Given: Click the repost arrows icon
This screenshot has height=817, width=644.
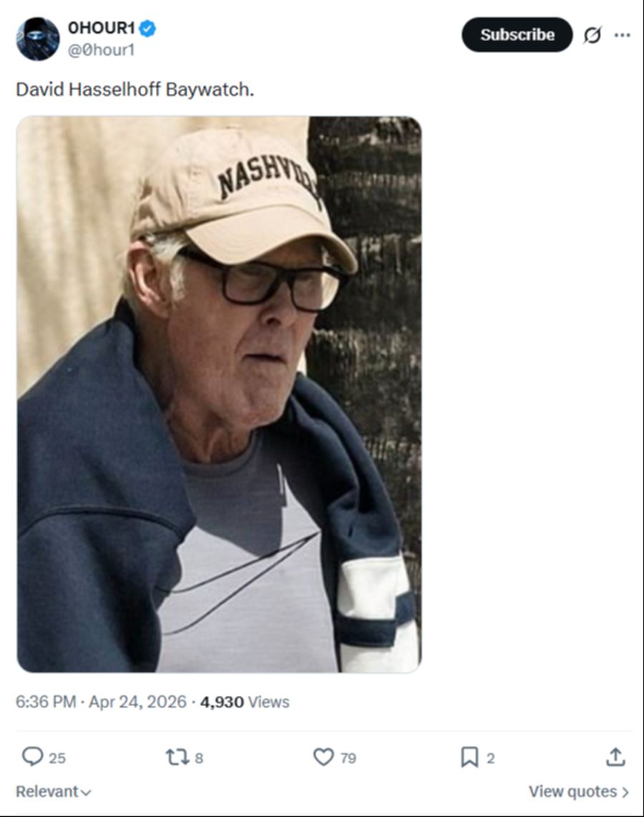Looking at the screenshot, I should pos(177,757).
